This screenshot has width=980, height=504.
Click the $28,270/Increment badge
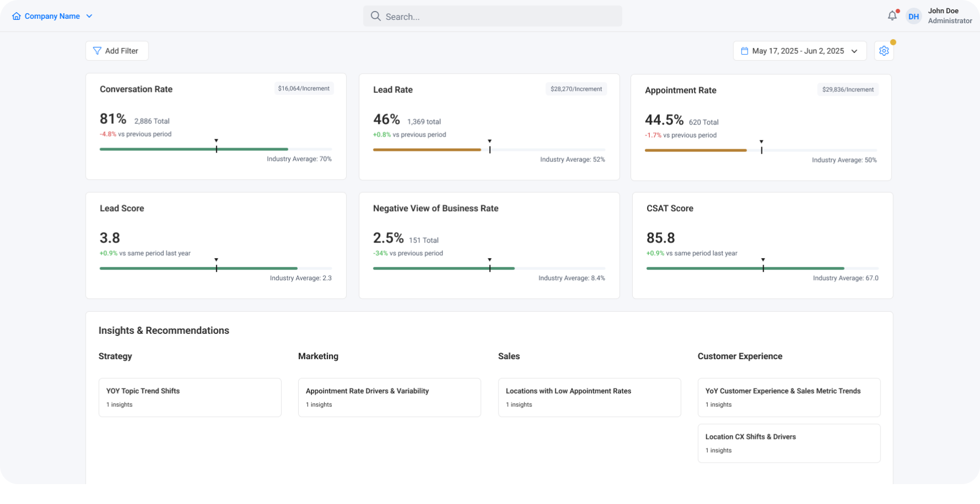coord(576,89)
